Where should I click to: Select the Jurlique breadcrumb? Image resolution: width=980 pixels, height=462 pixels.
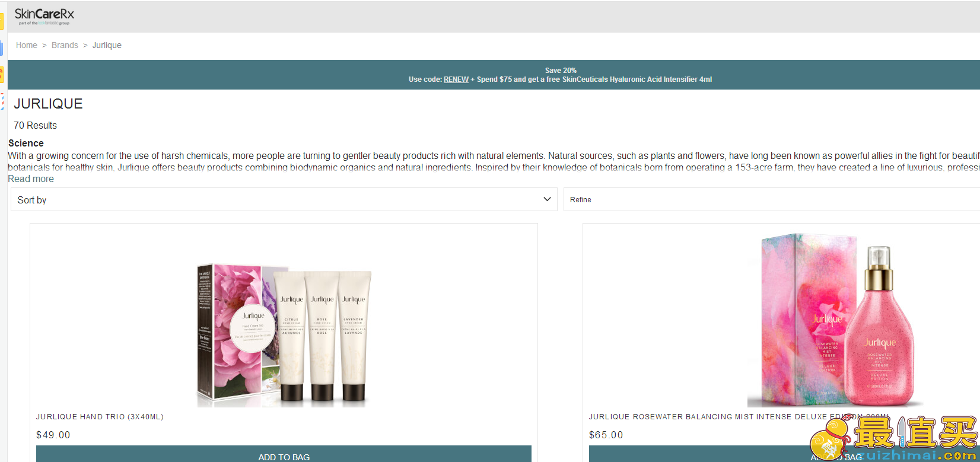coord(107,45)
